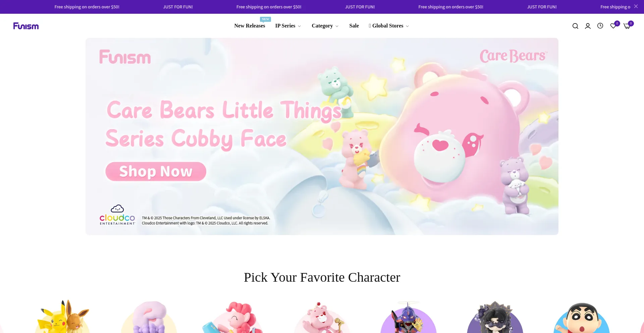The height and width of the screenshot is (333, 644).
Task: Expand the Category dropdown menu
Action: click(x=325, y=26)
